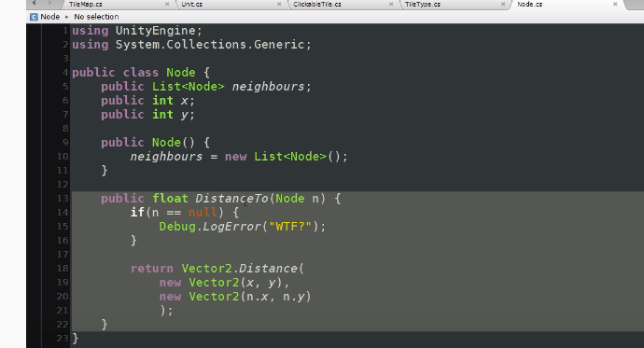Click the forward navigation arrow icon
Screen dimensions: 644x348
point(50,4)
